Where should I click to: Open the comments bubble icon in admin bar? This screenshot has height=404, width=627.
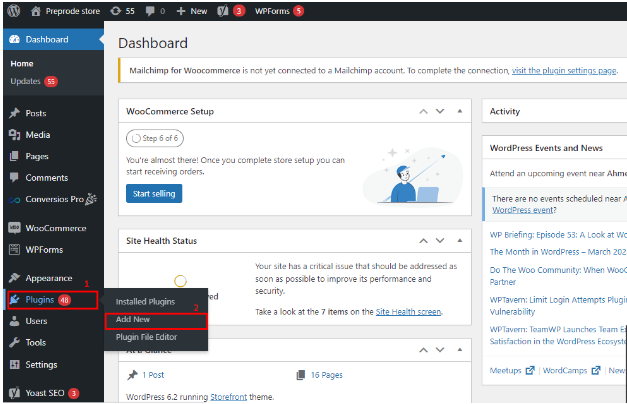[x=150, y=11]
